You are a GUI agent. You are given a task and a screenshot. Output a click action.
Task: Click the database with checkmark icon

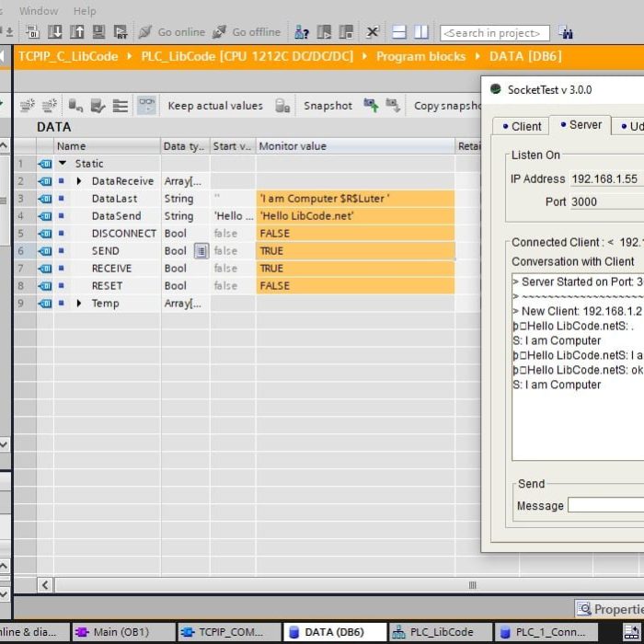pyautogui.click(x=98, y=106)
